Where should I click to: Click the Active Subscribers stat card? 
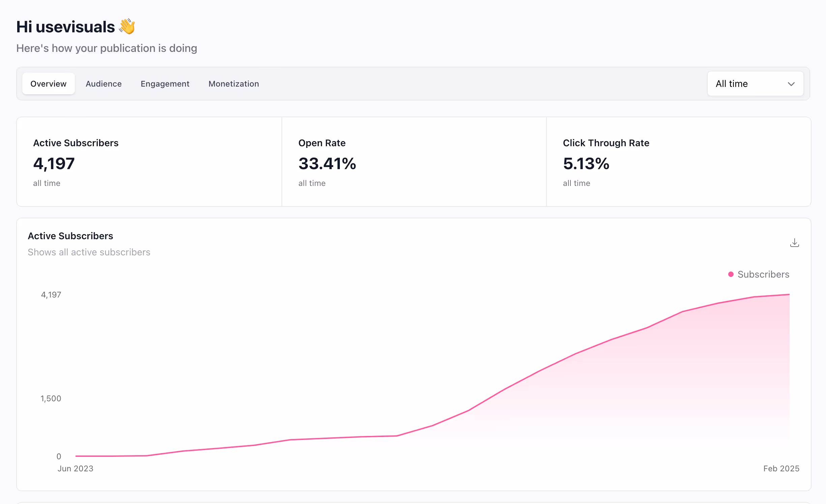tap(149, 162)
